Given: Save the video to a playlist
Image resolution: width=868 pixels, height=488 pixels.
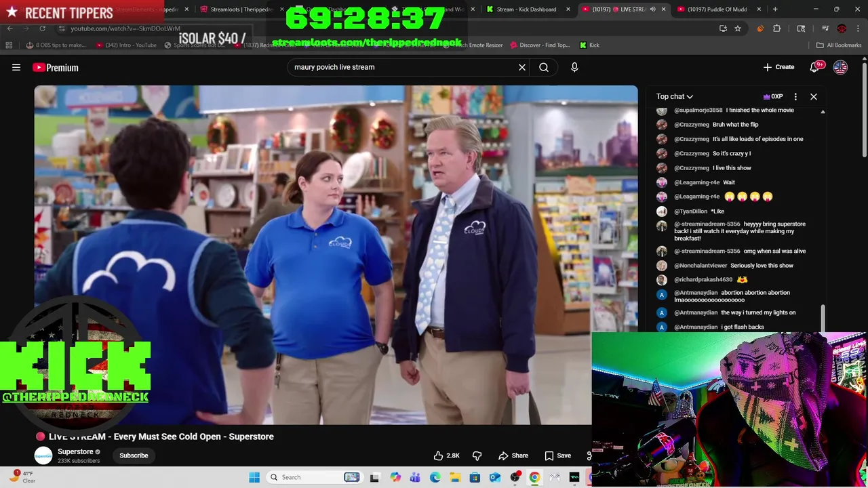Looking at the screenshot, I should pos(557,455).
